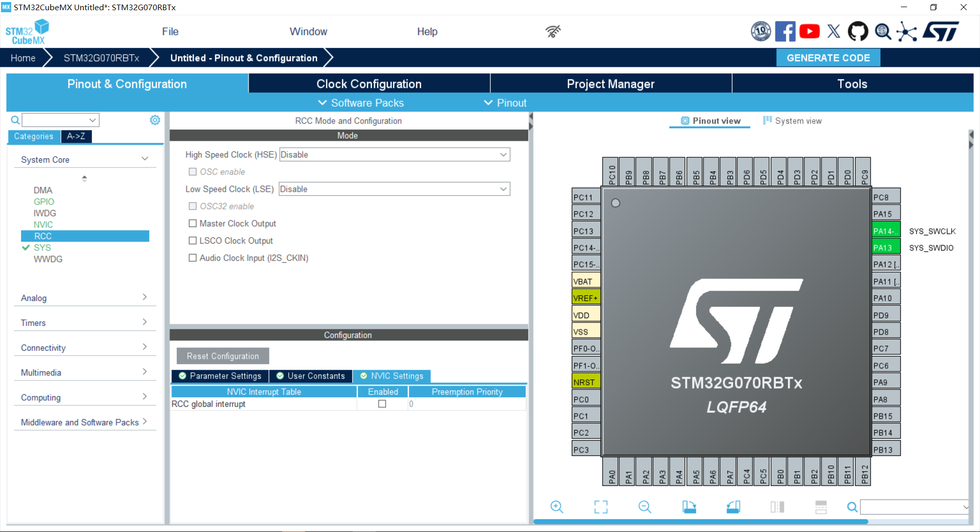Click the green PA13 pin on chip

coord(886,248)
